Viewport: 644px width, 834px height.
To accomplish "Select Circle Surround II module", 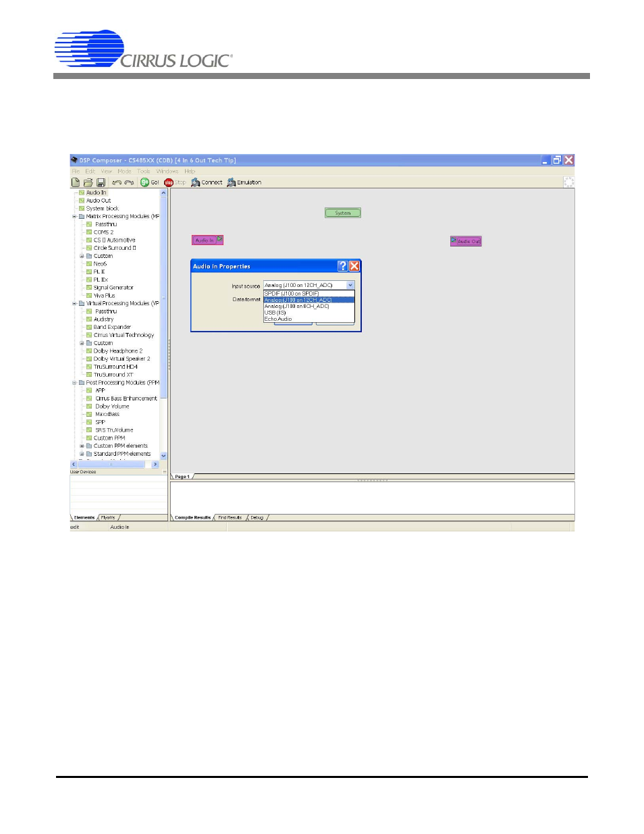I will [115, 248].
